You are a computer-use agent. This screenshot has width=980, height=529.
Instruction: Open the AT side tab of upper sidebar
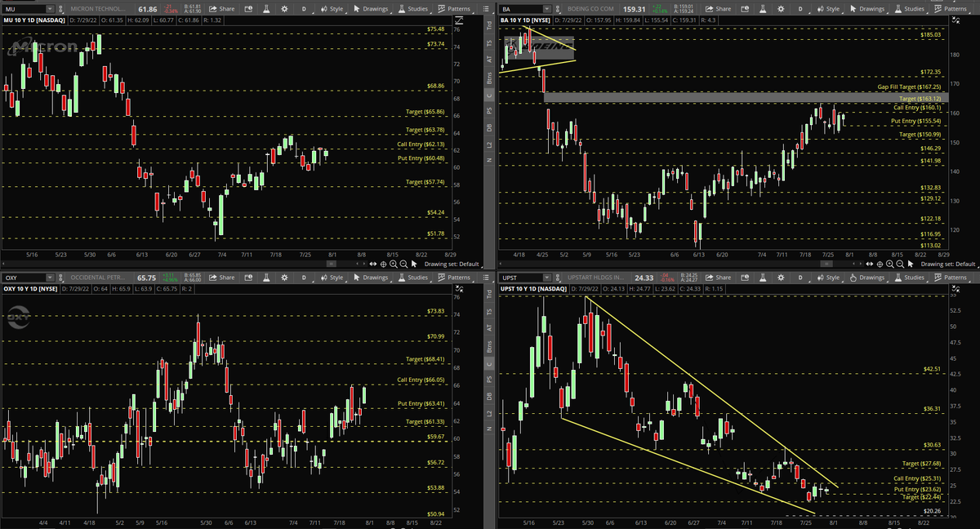490,59
